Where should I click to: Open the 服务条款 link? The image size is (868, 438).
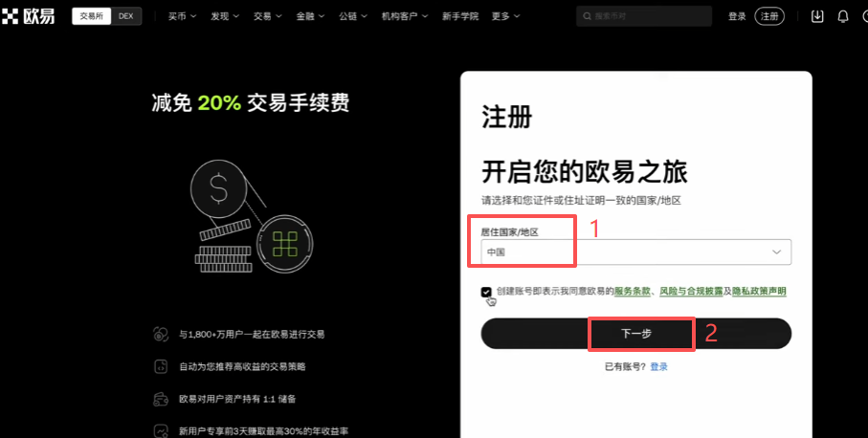[x=633, y=291]
